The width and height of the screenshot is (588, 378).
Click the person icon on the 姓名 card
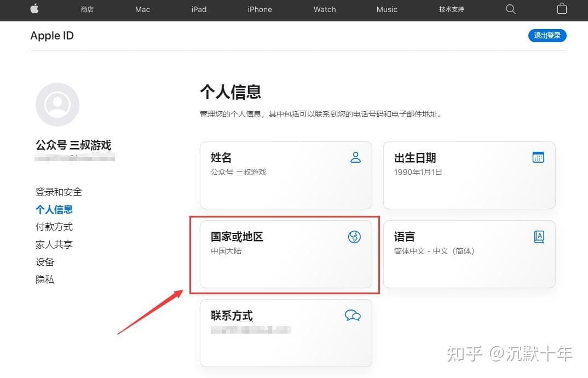tap(356, 157)
